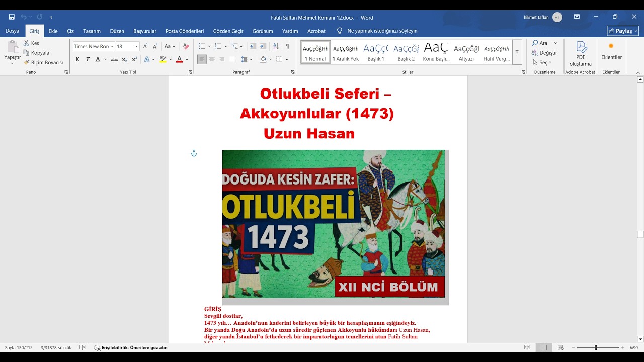Increase font size with the larger A
The image size is (644, 362).
[x=145, y=46]
